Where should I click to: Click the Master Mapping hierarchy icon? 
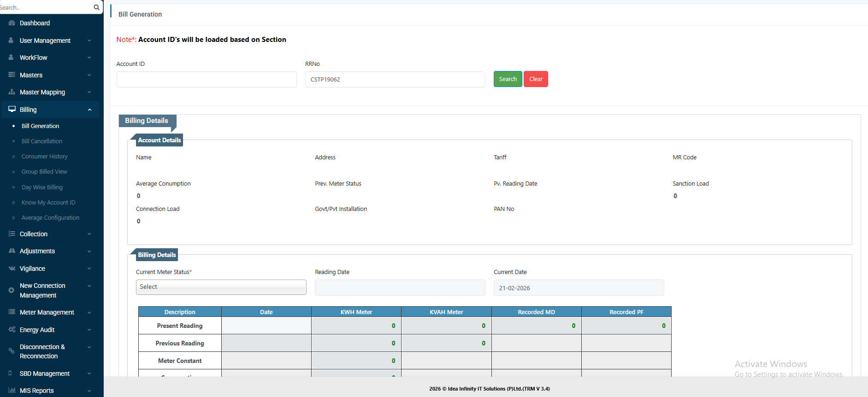pos(12,92)
